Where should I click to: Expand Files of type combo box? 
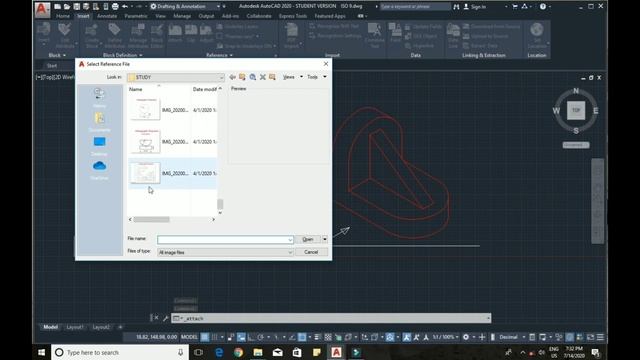click(x=225, y=252)
